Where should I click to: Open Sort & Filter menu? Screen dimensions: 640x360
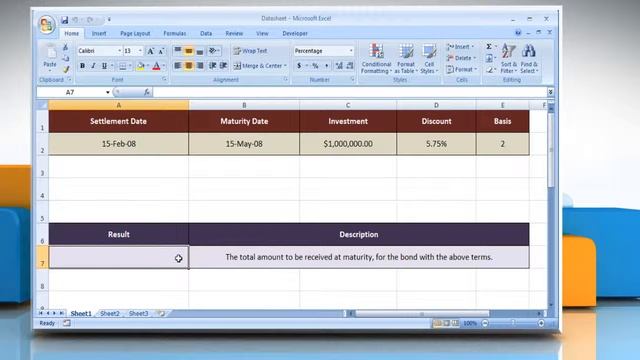click(x=509, y=59)
